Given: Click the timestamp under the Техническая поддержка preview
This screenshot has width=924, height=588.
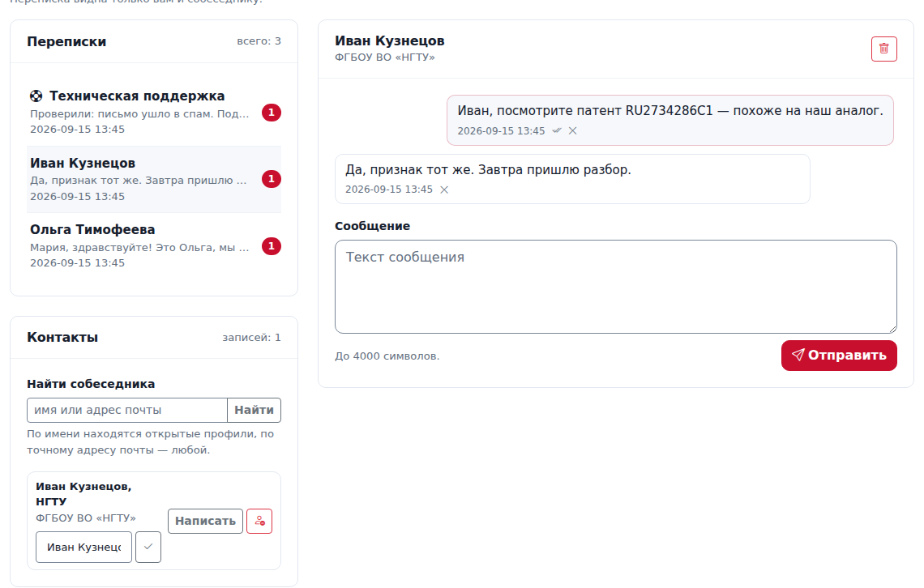Looking at the screenshot, I should click(77, 130).
